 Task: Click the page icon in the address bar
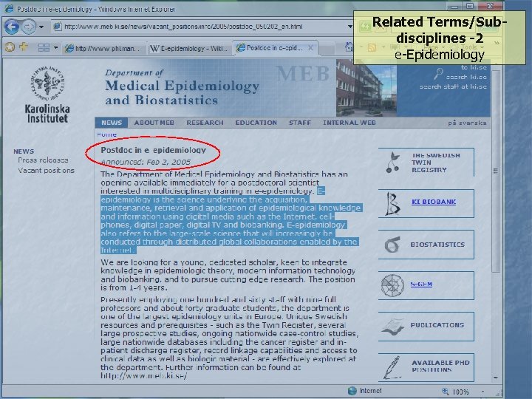tap(58, 27)
